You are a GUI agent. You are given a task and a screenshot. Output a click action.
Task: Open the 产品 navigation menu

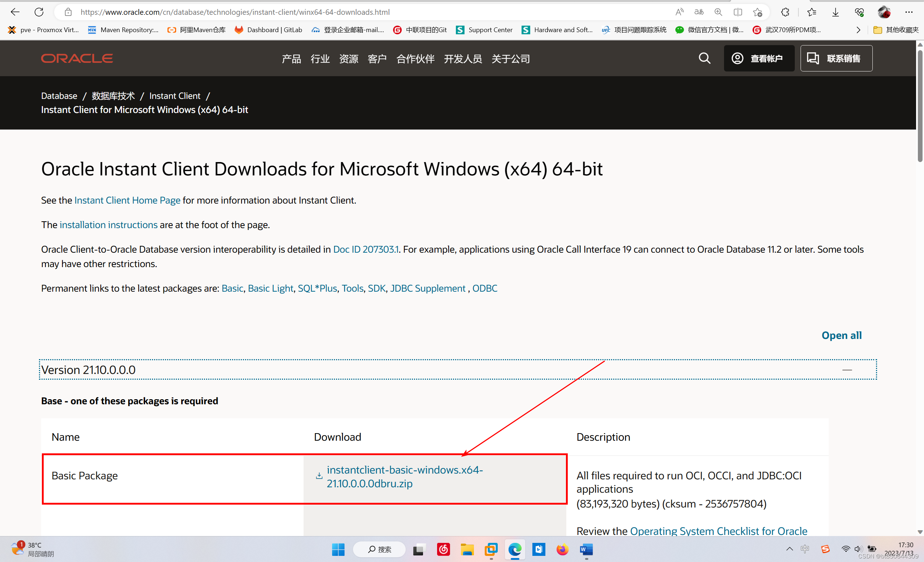pyautogui.click(x=291, y=58)
